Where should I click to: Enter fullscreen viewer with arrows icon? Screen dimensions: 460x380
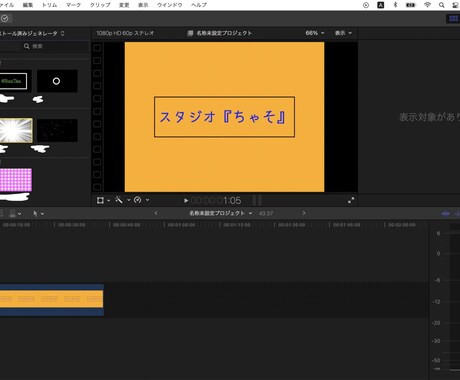pos(351,200)
